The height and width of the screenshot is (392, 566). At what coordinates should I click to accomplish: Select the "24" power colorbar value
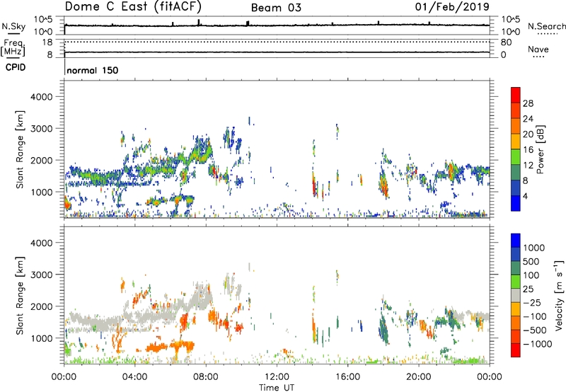coord(528,119)
